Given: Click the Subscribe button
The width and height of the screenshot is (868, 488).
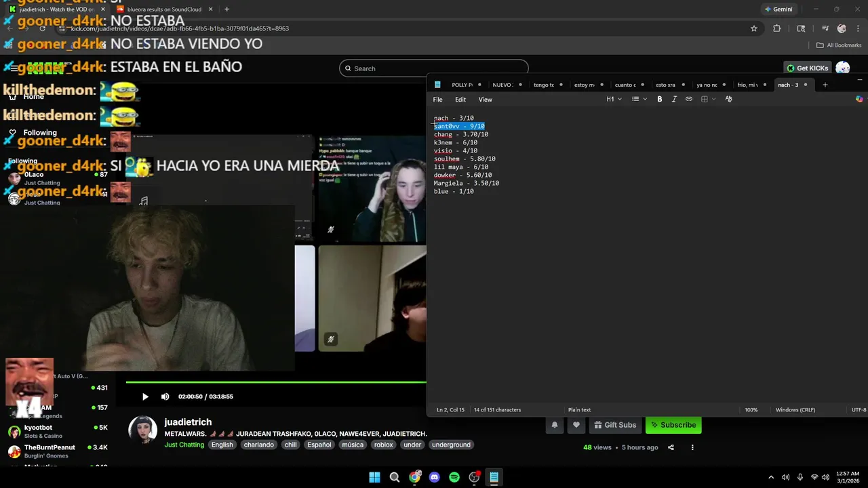Looking at the screenshot, I should tap(673, 425).
